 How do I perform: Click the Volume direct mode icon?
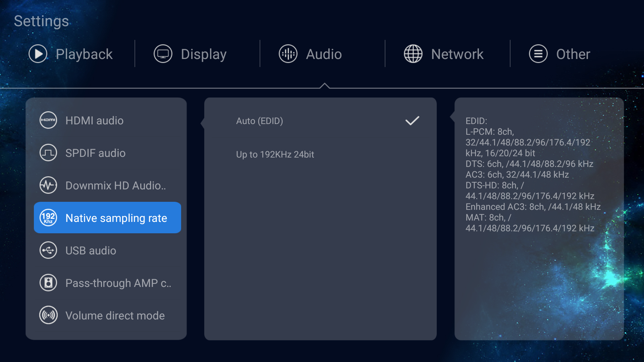point(48,315)
